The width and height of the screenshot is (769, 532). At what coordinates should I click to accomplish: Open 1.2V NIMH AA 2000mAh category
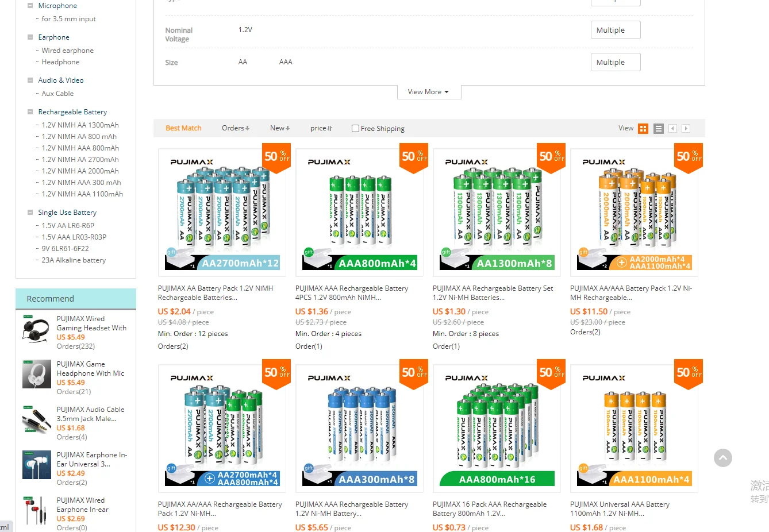pyautogui.click(x=80, y=171)
